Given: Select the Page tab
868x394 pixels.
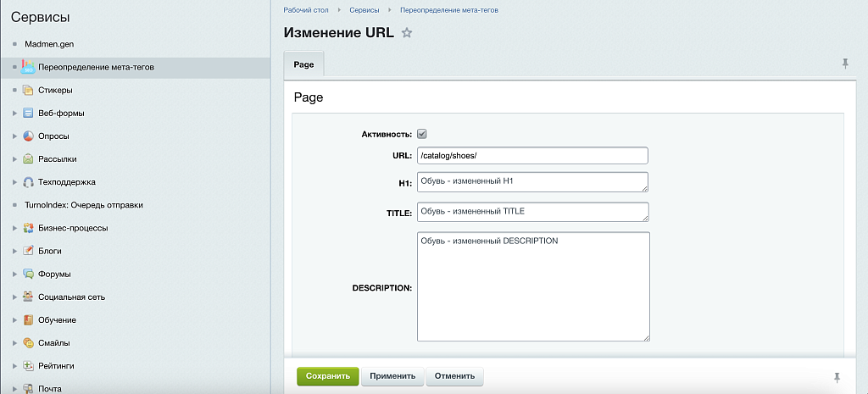Looking at the screenshot, I should pyautogui.click(x=303, y=64).
